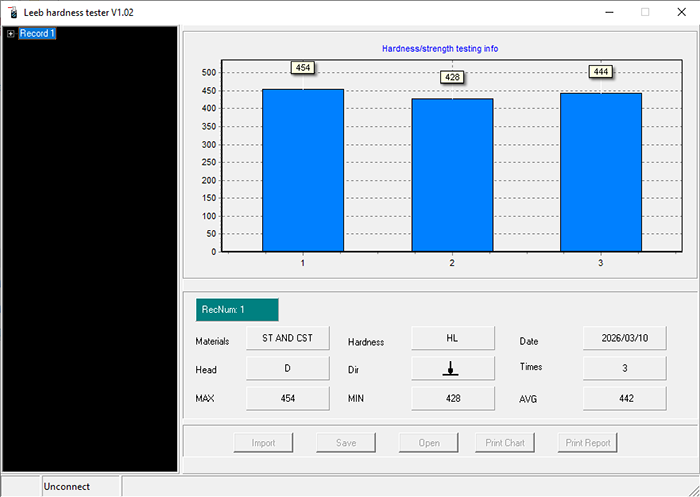Click the HL hardness field
700x497 pixels.
(x=451, y=339)
